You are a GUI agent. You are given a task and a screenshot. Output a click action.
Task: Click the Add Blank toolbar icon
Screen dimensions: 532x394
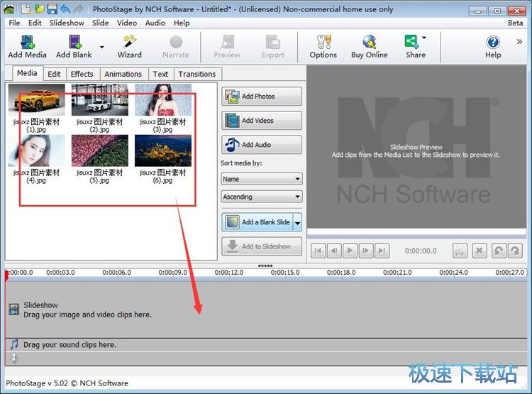pos(74,47)
